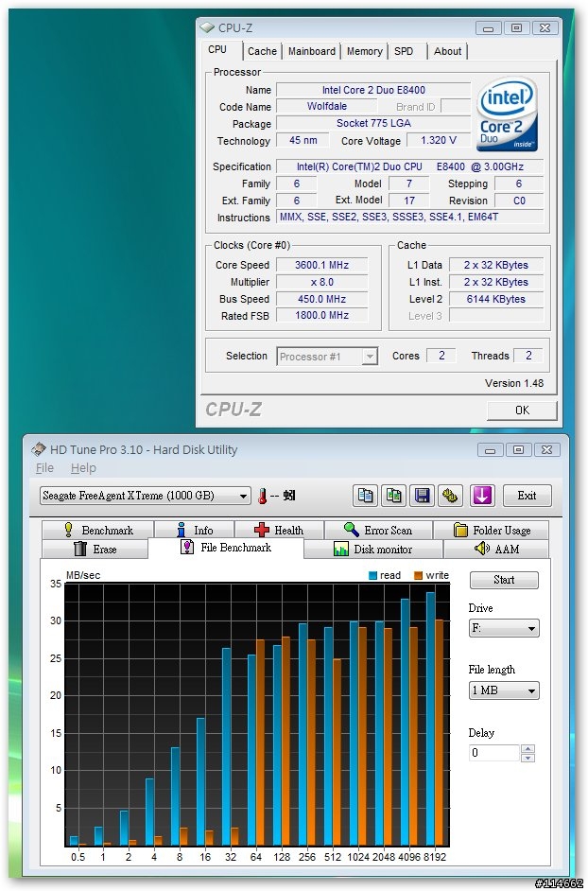Switch to the Cache tab in CPU-Z
588x891 pixels.
point(262,51)
